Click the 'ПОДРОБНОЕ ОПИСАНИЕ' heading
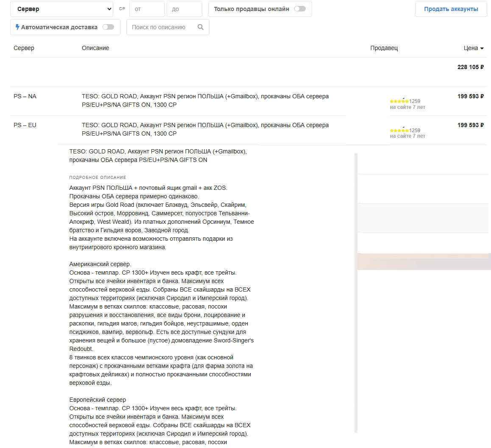The image size is (491, 448). pos(98,178)
